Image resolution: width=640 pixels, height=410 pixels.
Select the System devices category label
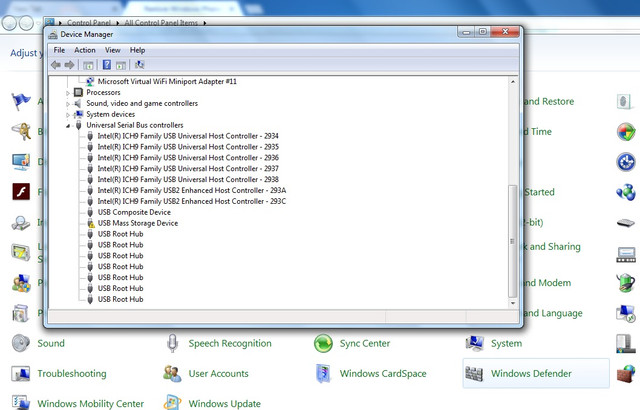coord(110,114)
